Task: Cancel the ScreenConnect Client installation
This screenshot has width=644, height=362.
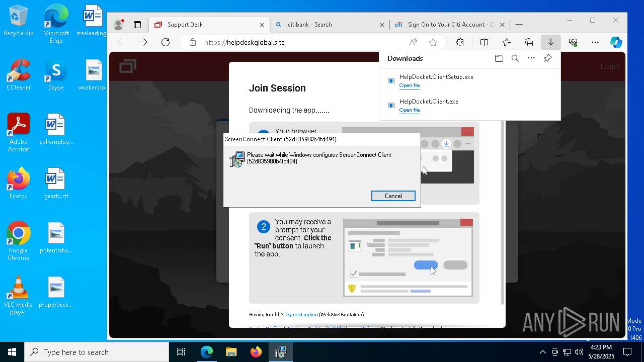Action: 393,196
